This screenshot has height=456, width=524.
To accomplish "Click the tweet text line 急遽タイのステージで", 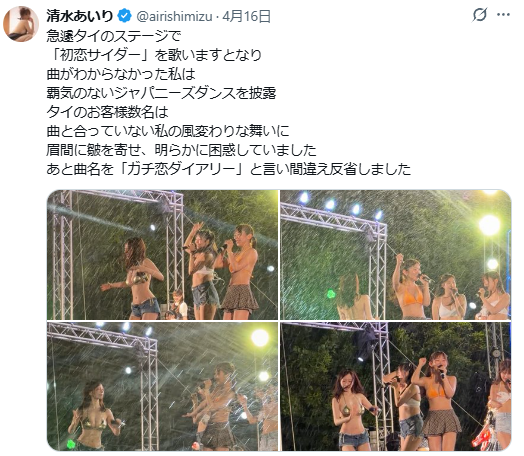I will pos(114,36).
